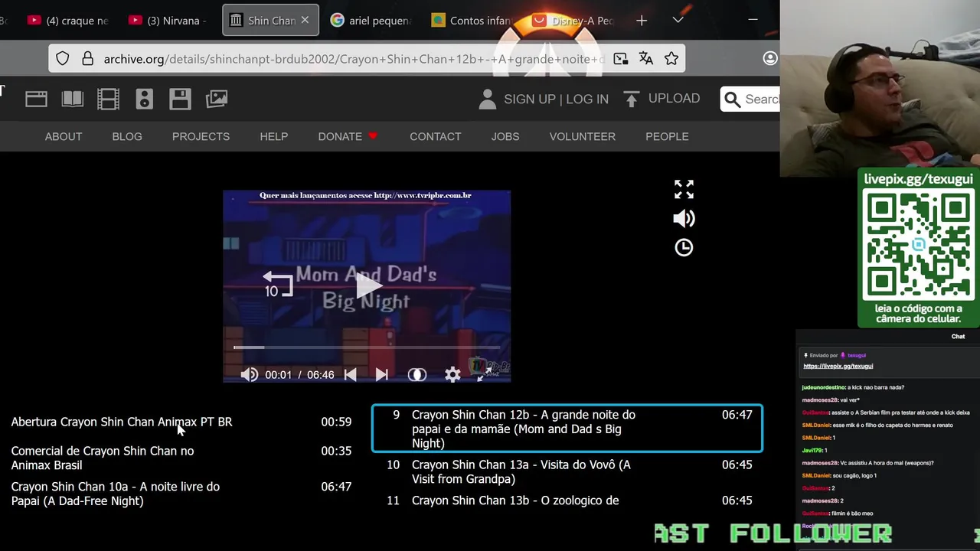Switch to the ariel pequen Google tab

click(371, 21)
